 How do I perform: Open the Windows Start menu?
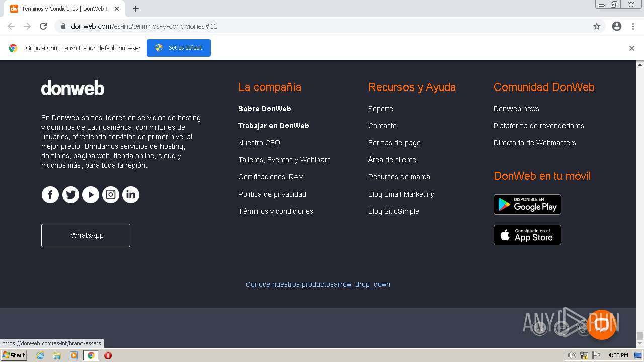[14, 355]
